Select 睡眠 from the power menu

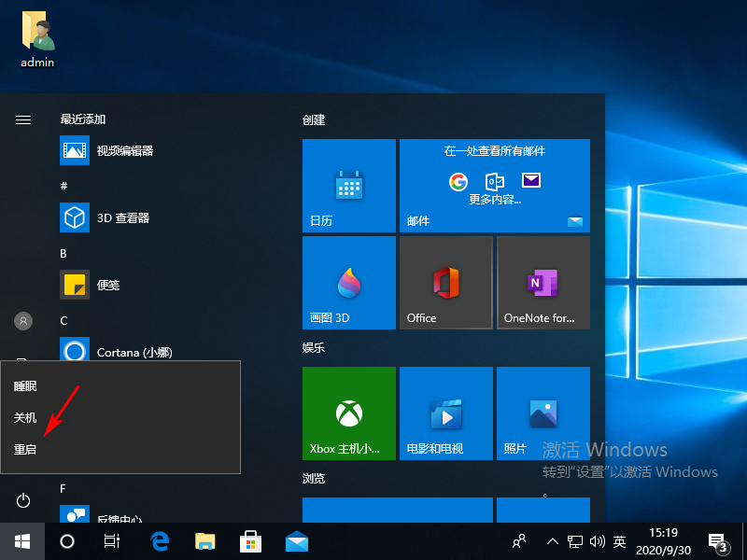pyautogui.click(x=25, y=386)
